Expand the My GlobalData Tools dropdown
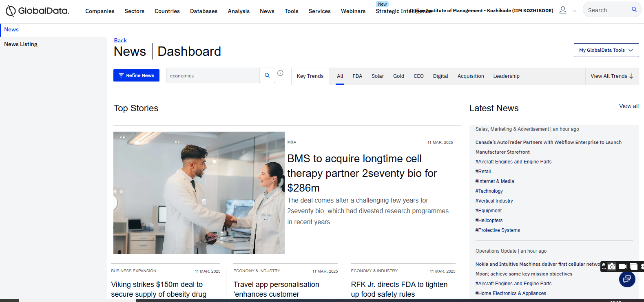This screenshot has width=644, height=302. 606,50
